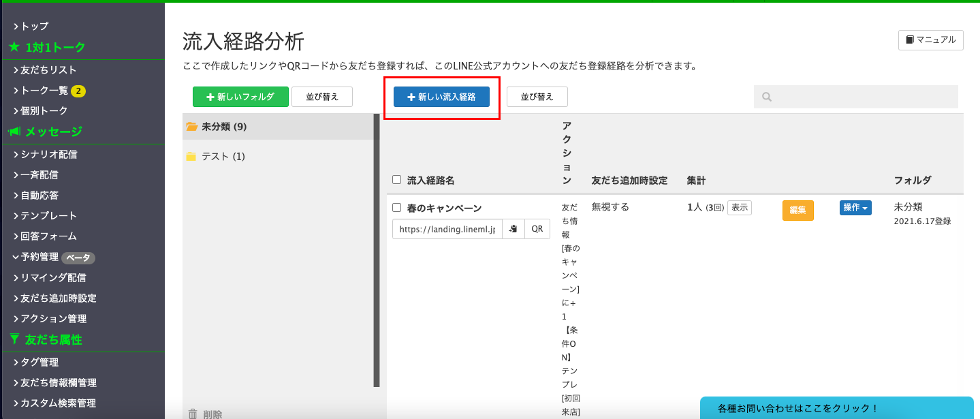Open the マニュアル book button

tap(930, 40)
